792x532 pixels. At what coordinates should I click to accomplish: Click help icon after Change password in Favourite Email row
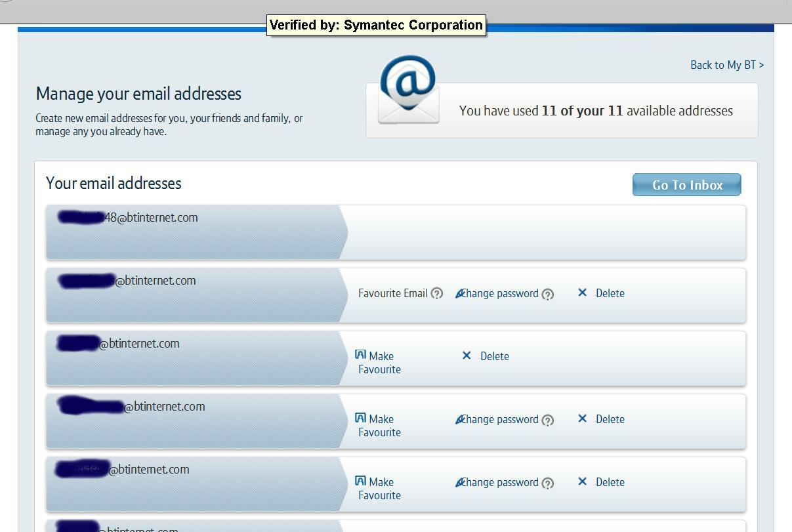[548, 295]
